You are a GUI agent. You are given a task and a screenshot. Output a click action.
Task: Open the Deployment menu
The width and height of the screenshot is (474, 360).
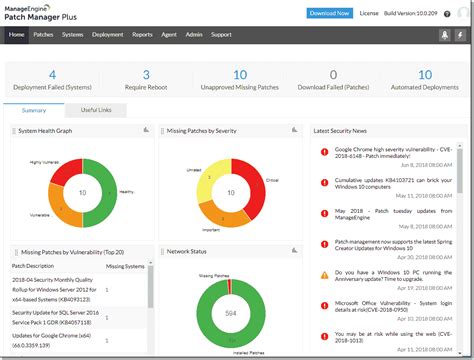(x=108, y=35)
